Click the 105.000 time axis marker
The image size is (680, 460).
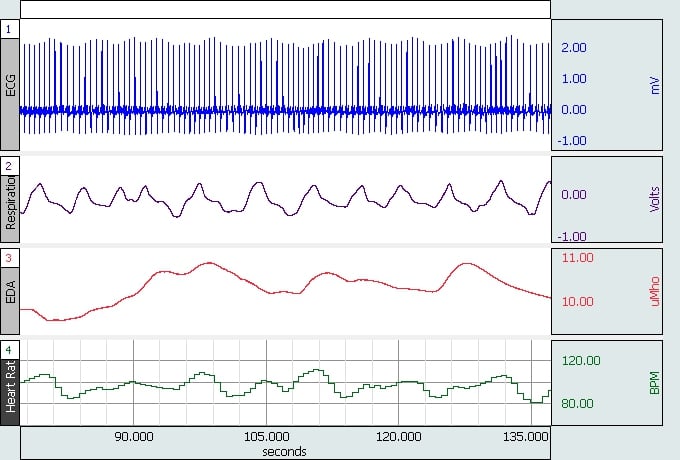click(266, 436)
